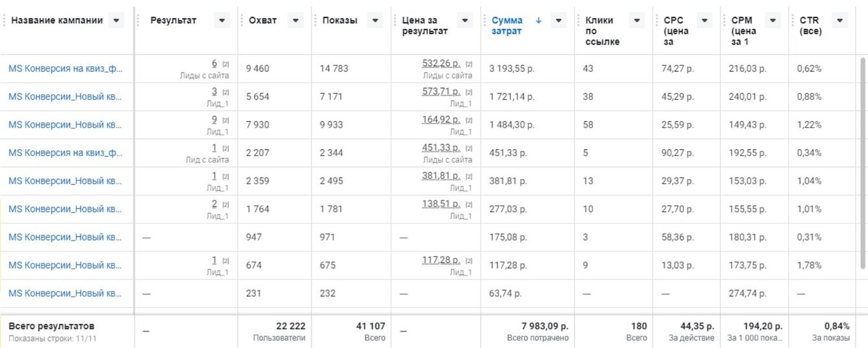Click the Сумма затрат sort arrow icon
868x348 pixels.
(x=538, y=20)
